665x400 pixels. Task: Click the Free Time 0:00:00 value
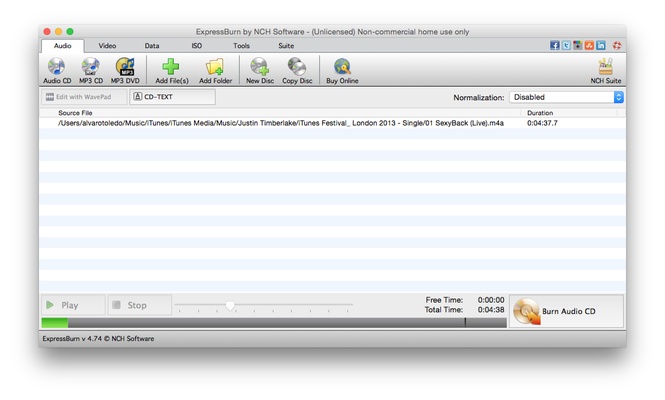click(x=491, y=300)
